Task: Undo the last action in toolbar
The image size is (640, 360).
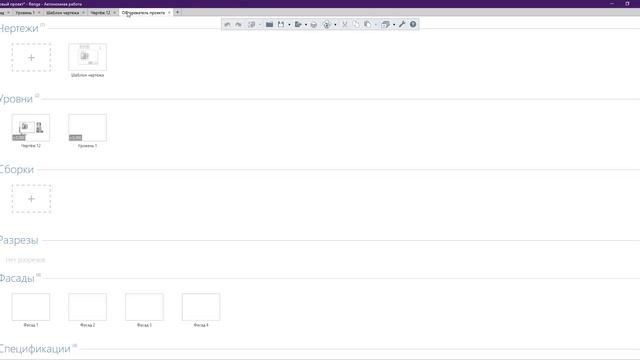Action: coord(227,24)
